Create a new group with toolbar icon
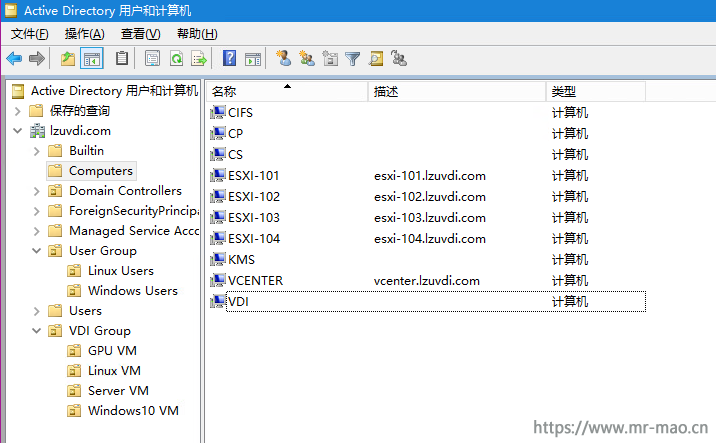The image size is (716, 443). point(307,58)
